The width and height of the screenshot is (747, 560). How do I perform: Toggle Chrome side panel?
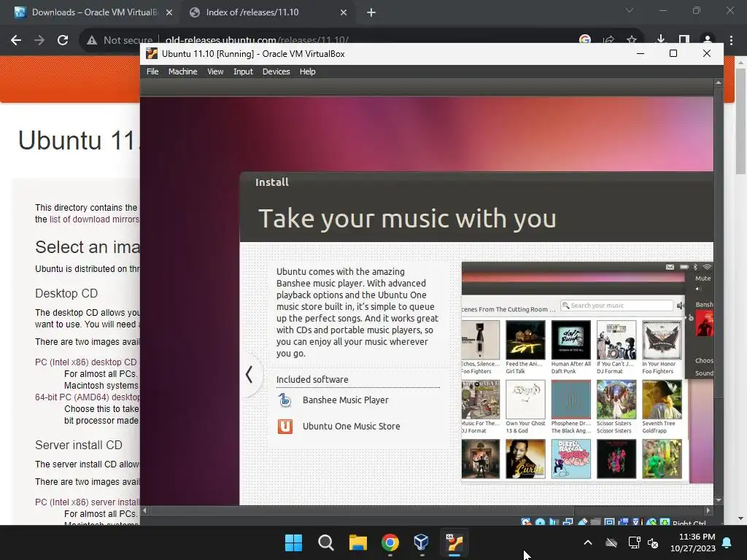(x=684, y=39)
